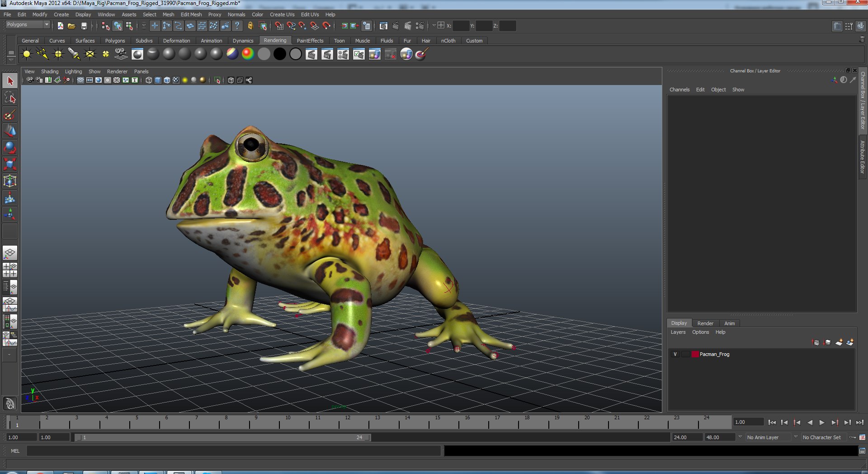868x474 pixels.
Task: Click the play forwards button
Action: (822, 422)
